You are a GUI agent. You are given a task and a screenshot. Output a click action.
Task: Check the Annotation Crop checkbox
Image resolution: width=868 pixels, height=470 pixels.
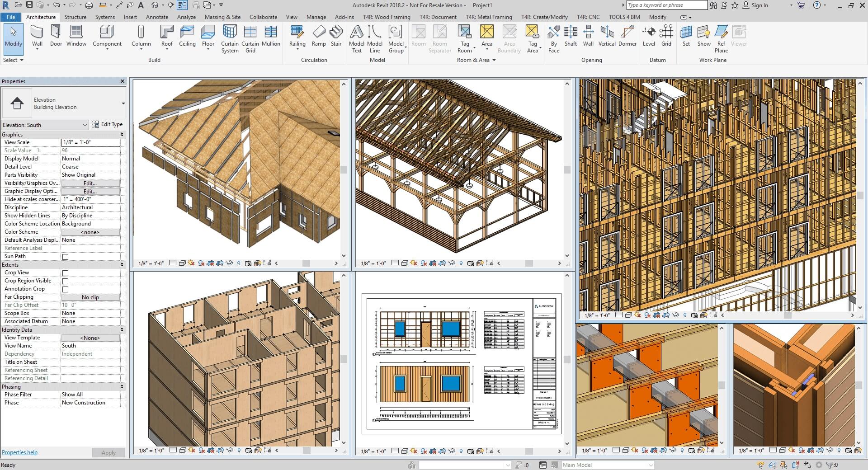click(66, 289)
